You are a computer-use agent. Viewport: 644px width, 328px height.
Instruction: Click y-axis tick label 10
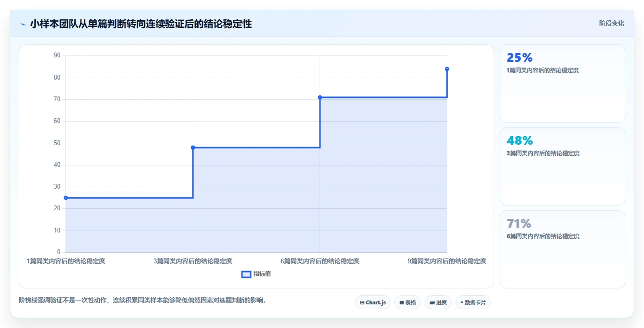(57, 231)
